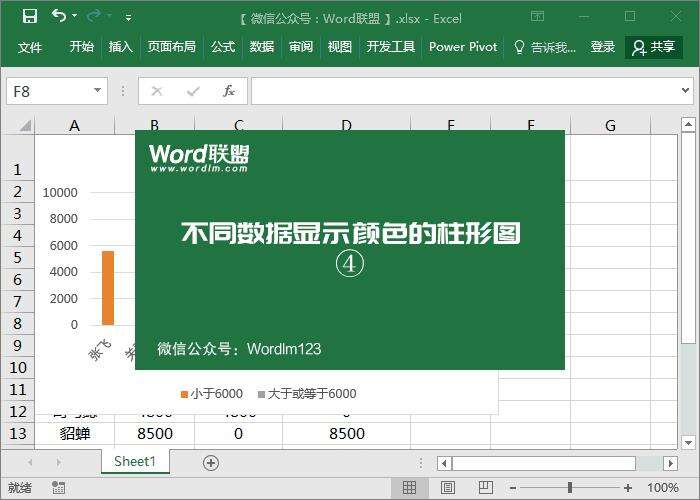Screen dimensions: 700x500
Task: Switch to the 插入 tab
Action: click(x=121, y=46)
